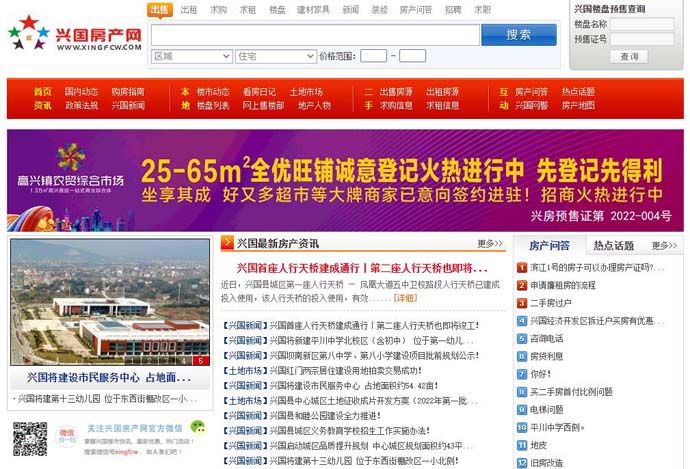Viewport: 690px width, 469px height.
Task: Focus the main search text box
Action: [315, 35]
